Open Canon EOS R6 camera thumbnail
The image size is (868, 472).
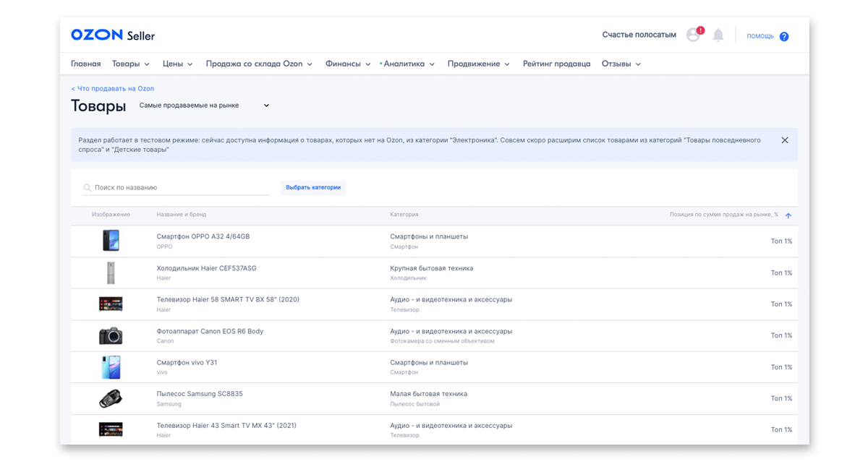tap(111, 335)
